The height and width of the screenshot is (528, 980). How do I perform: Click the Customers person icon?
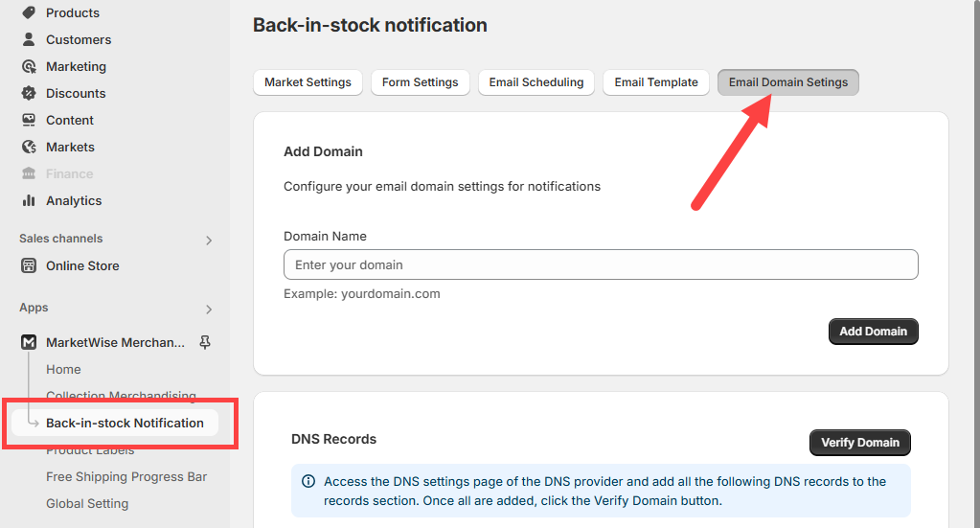(29, 39)
